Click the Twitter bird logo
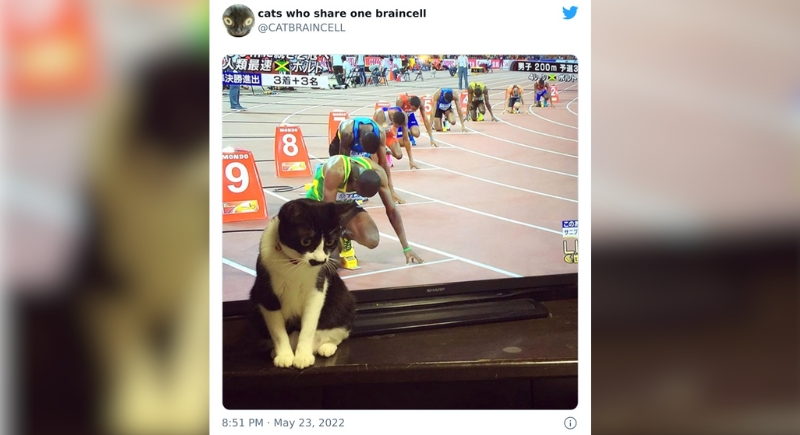 click(570, 13)
